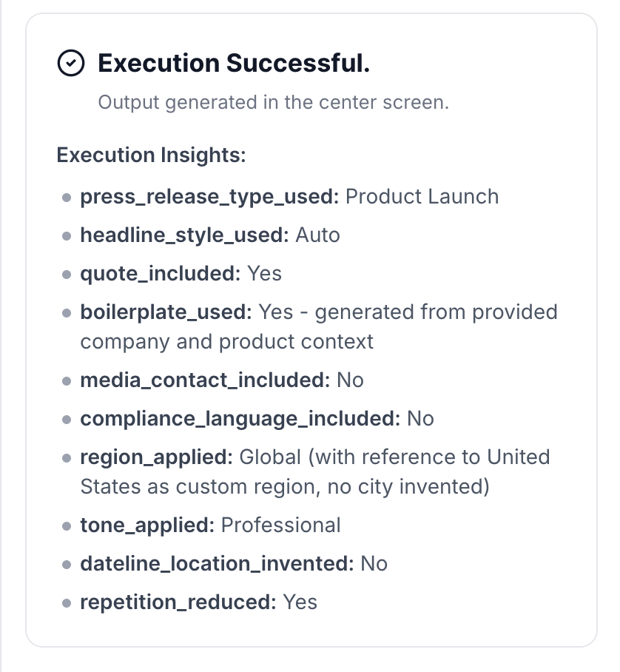
Task: Click the boilerplate_used label
Action: click(166, 312)
